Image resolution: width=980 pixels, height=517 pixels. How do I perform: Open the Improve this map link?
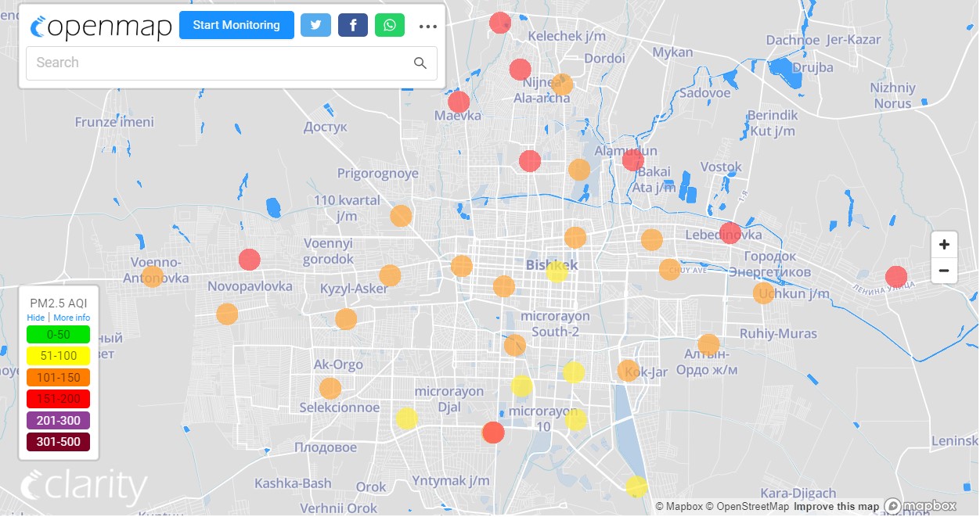tap(836, 506)
